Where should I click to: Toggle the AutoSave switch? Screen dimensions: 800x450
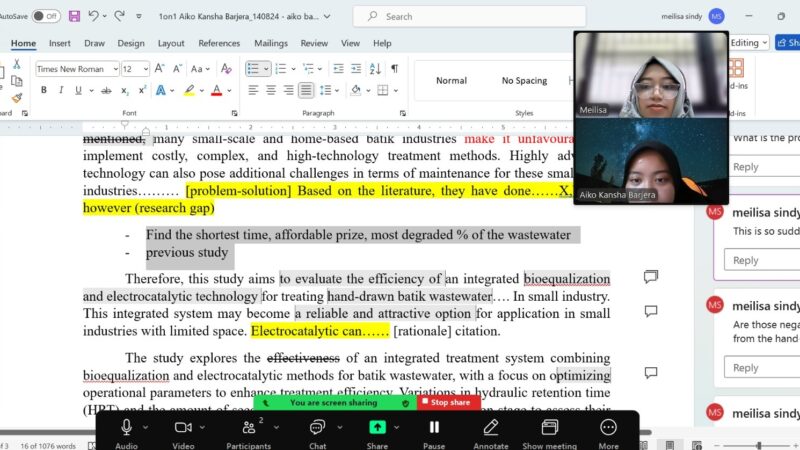(x=46, y=16)
